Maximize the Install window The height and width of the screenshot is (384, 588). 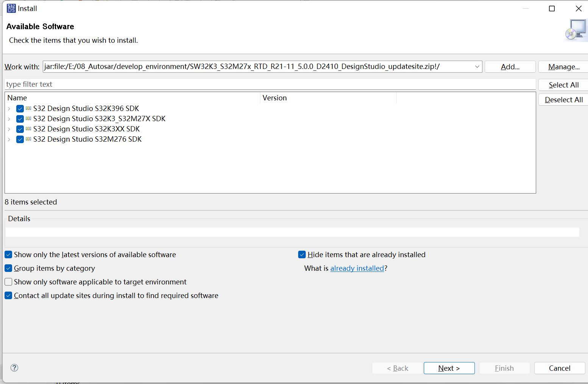pos(552,8)
